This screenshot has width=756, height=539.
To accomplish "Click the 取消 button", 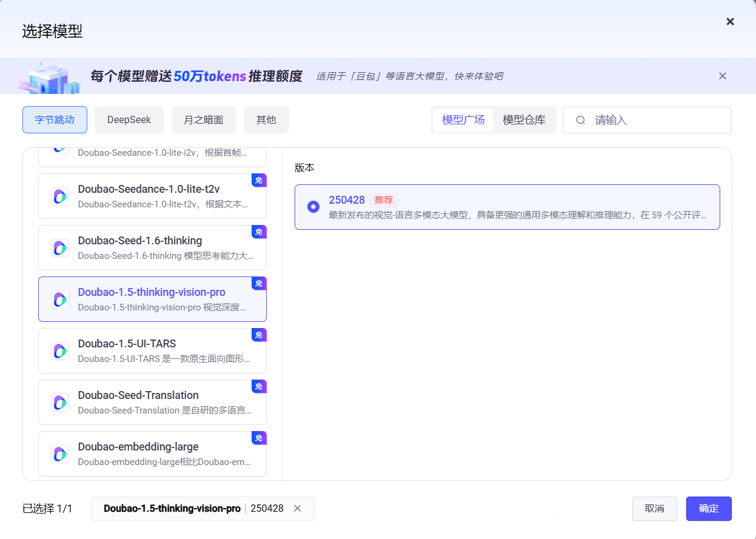I will point(654,509).
